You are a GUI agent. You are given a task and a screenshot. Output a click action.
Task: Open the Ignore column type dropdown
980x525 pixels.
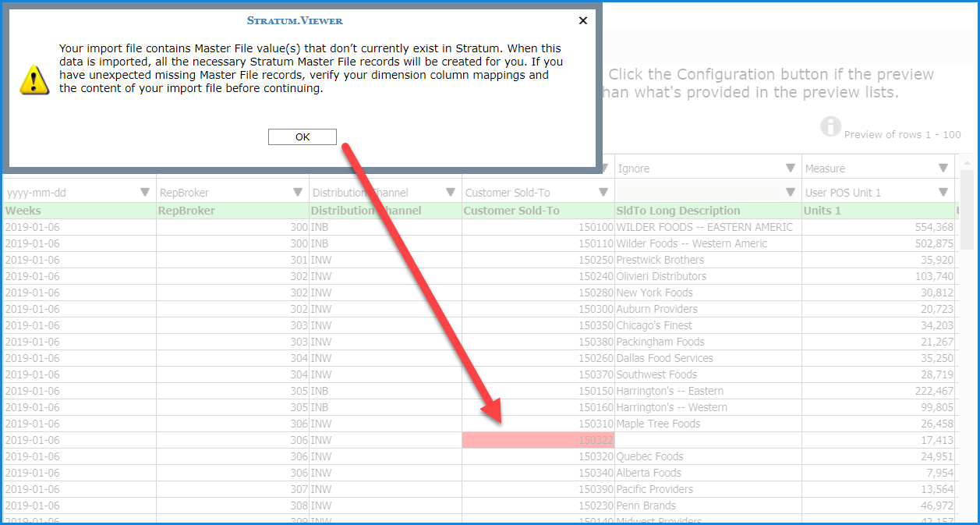791,168
